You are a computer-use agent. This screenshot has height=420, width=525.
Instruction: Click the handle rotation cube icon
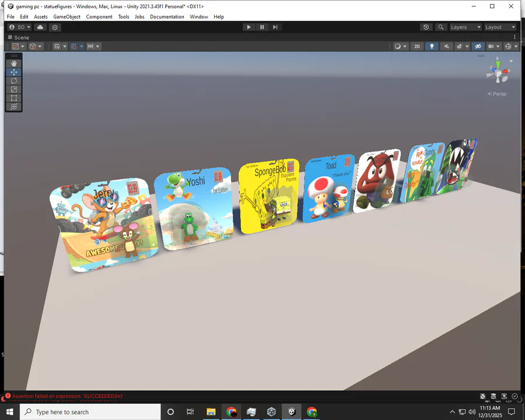(x=33, y=46)
